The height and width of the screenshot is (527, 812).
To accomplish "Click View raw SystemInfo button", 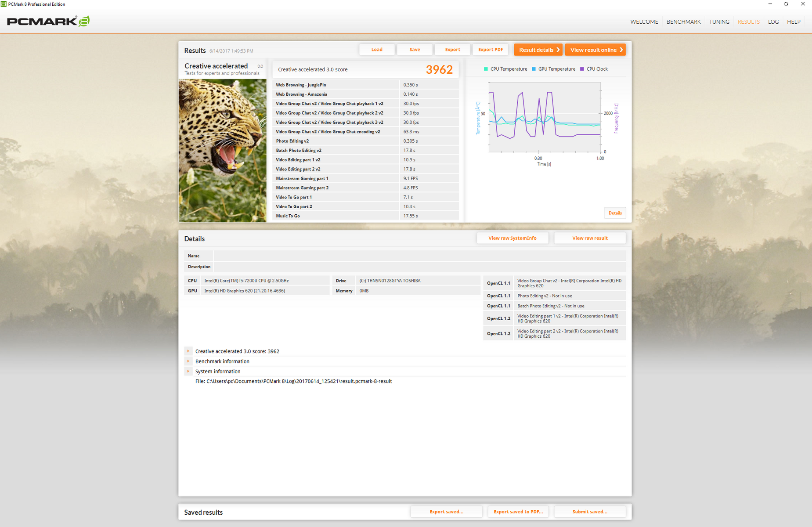I will click(512, 238).
